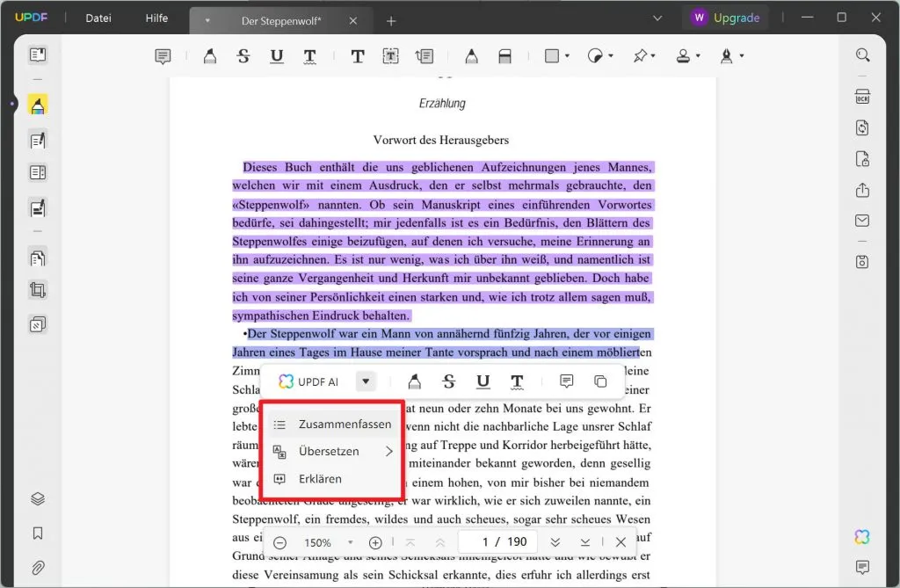Screen dimensions: 900x588
Task: Select the Text callout tool in top toolbar
Action: tap(425, 56)
